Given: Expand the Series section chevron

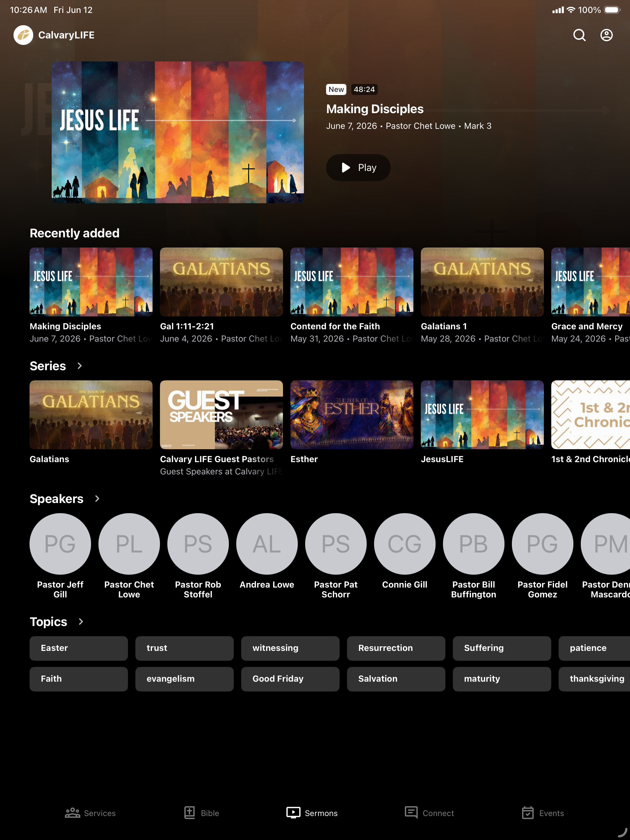Looking at the screenshot, I should [79, 366].
